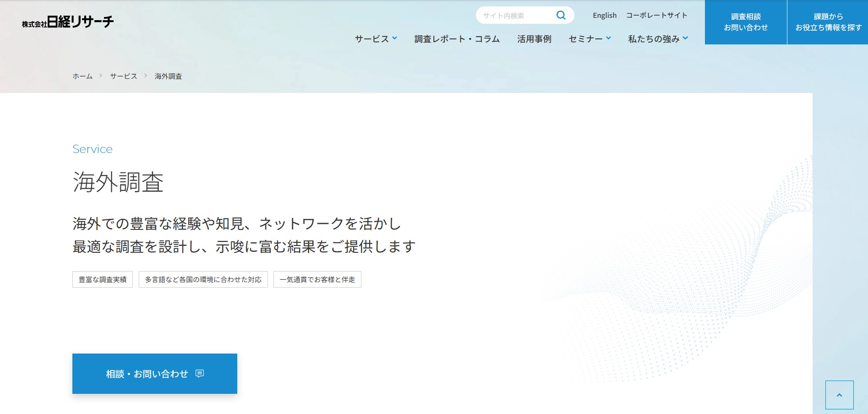Open the コーポレートサイト link
Screen dimensions: 868x414
[656, 15]
